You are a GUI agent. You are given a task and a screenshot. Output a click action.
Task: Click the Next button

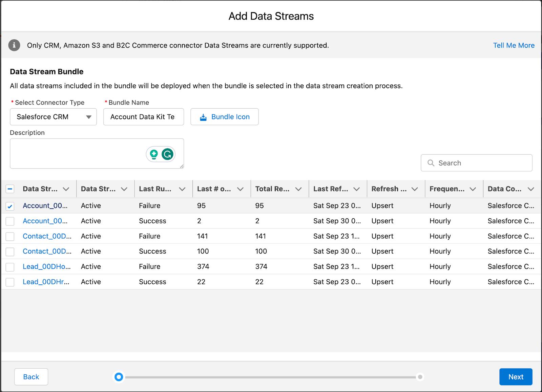tap(516, 377)
